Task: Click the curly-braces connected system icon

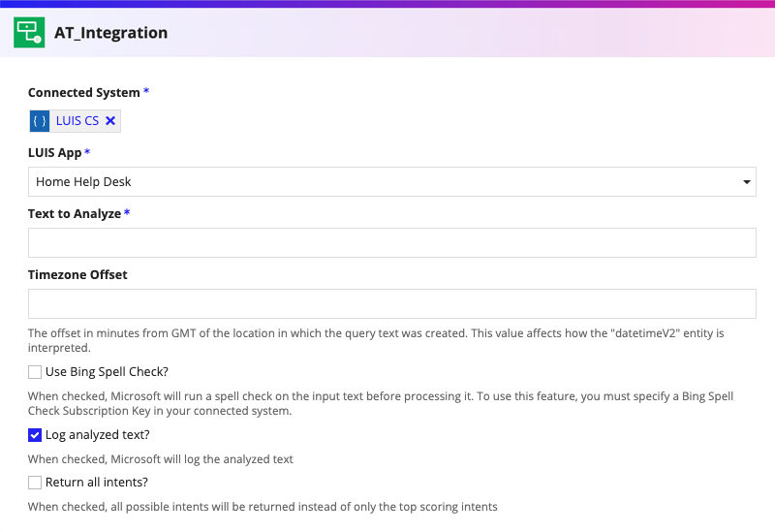Action: point(40,121)
